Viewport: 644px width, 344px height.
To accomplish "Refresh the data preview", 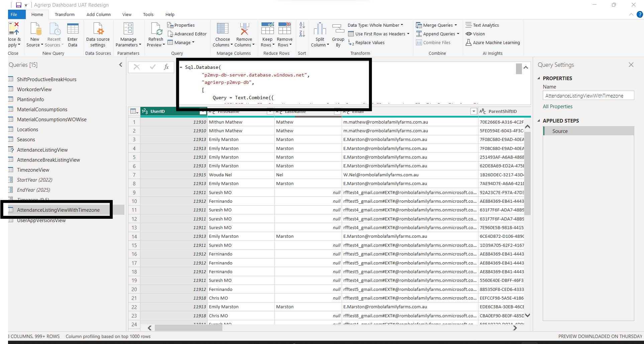I will [155, 33].
